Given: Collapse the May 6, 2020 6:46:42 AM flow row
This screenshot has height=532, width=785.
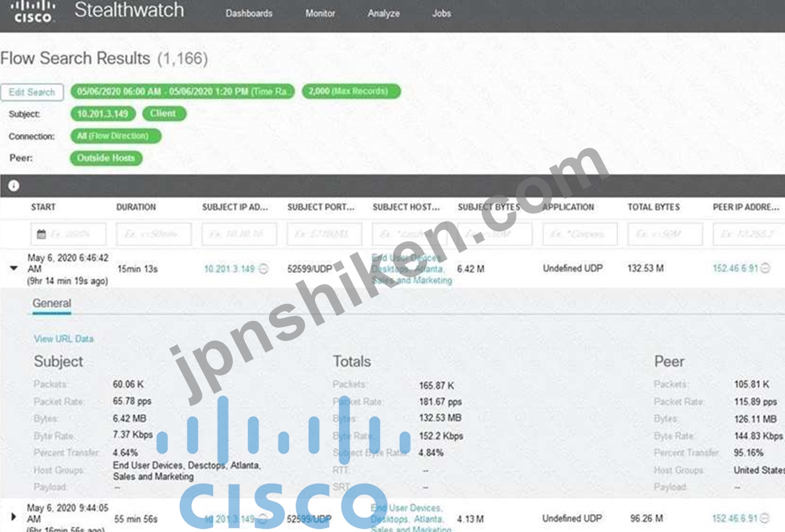Looking at the screenshot, I should tap(14, 268).
